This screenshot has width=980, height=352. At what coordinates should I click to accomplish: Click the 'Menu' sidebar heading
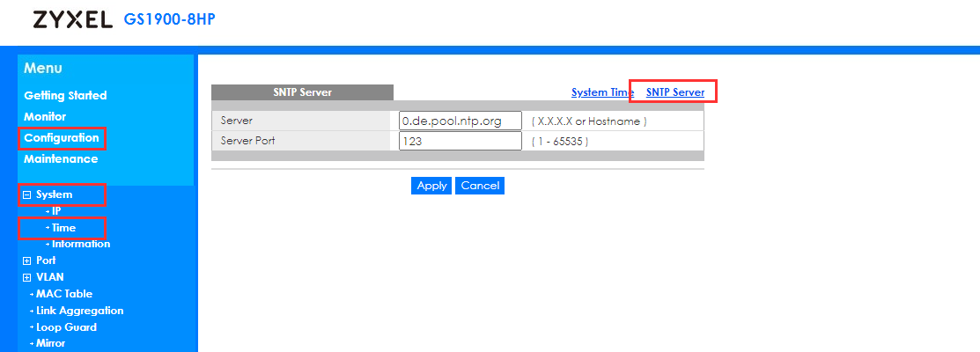[43, 69]
